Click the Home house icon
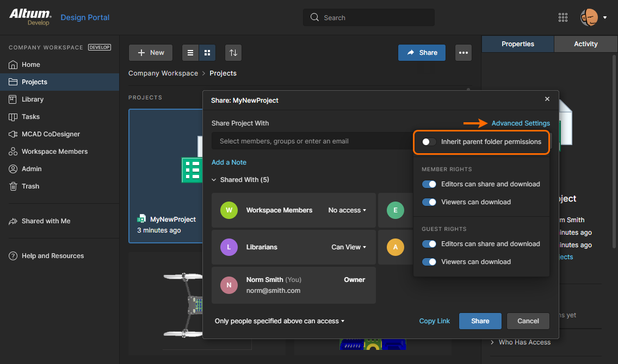The height and width of the screenshot is (364, 618). [13, 65]
